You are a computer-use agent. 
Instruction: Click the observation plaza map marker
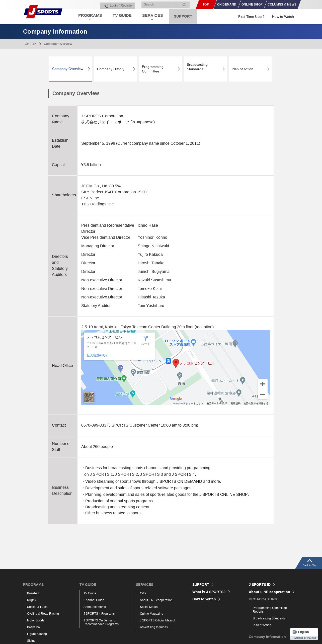click(x=133, y=394)
